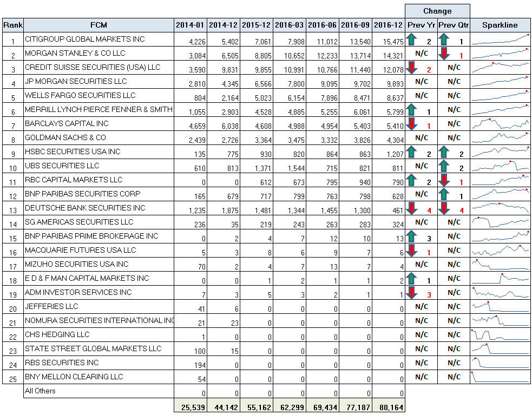532x415 pixels.
Task: Click the STATE STREET GLOBAL MARKETS LLC cell
Action: pos(98,349)
